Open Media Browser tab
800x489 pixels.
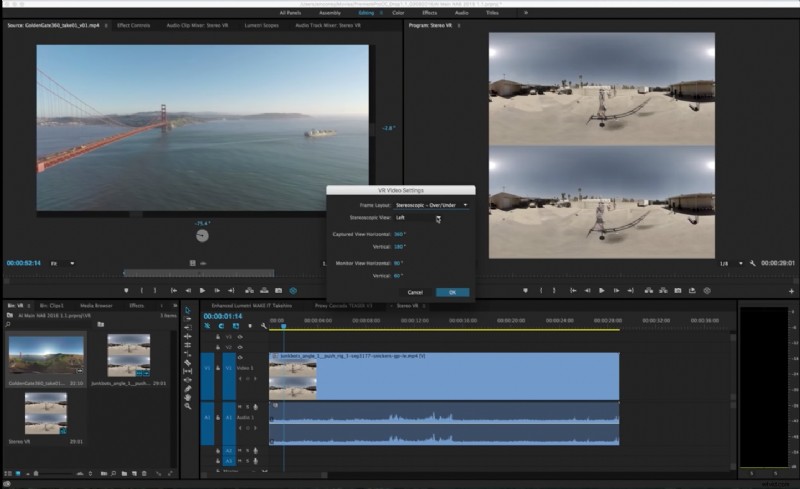click(x=96, y=306)
